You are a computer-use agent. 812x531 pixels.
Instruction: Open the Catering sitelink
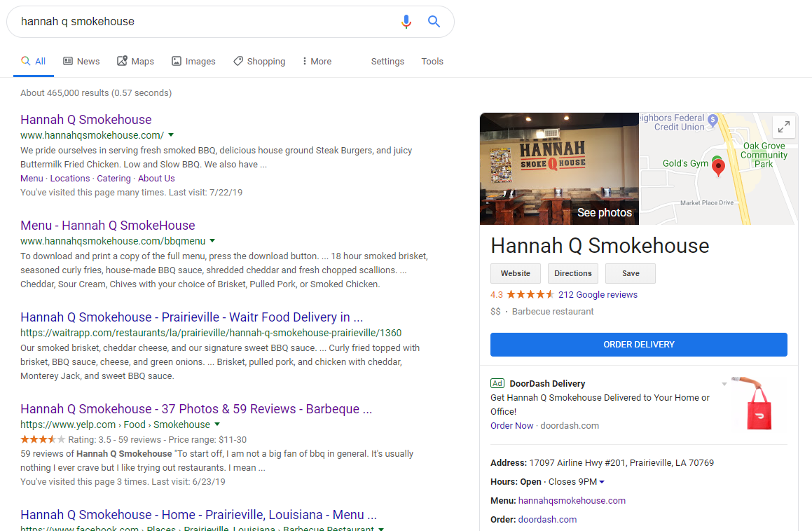point(114,178)
